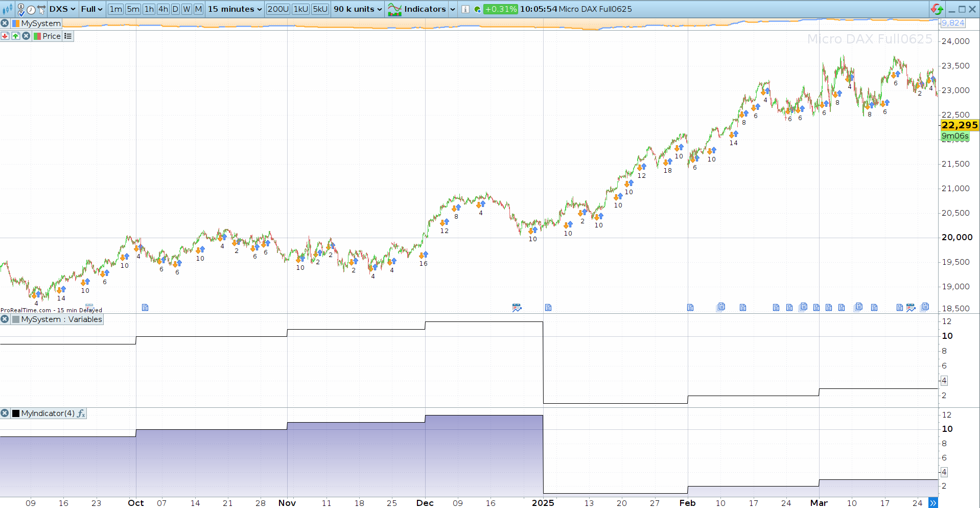The image size is (980, 508).
Task: Open the event chart icon near Mar 24
Action: [x=911, y=307]
